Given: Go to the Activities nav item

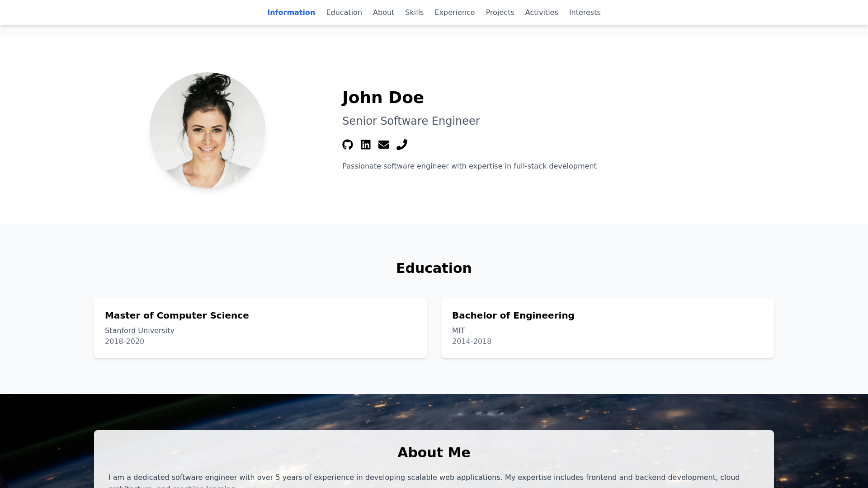Looking at the screenshot, I should (541, 13).
